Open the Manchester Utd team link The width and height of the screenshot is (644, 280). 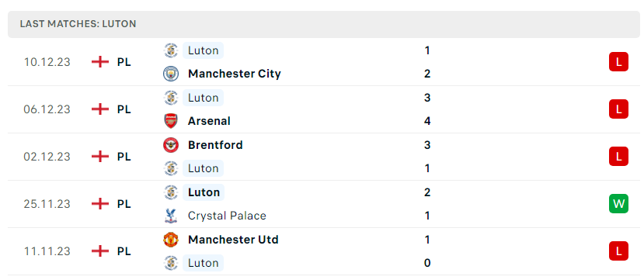[233, 240]
